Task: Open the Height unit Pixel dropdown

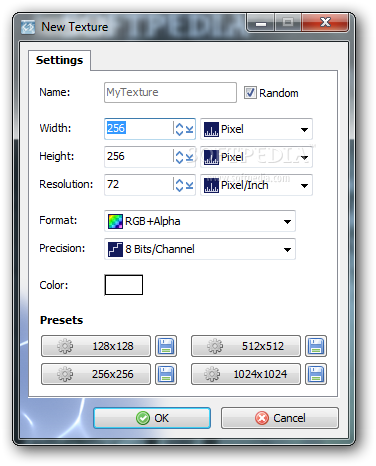Action: click(x=256, y=157)
